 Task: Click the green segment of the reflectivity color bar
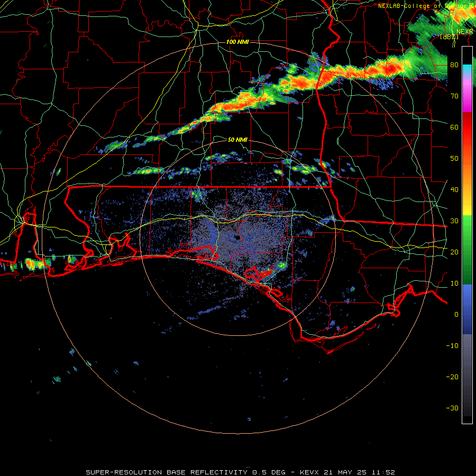[467, 250]
